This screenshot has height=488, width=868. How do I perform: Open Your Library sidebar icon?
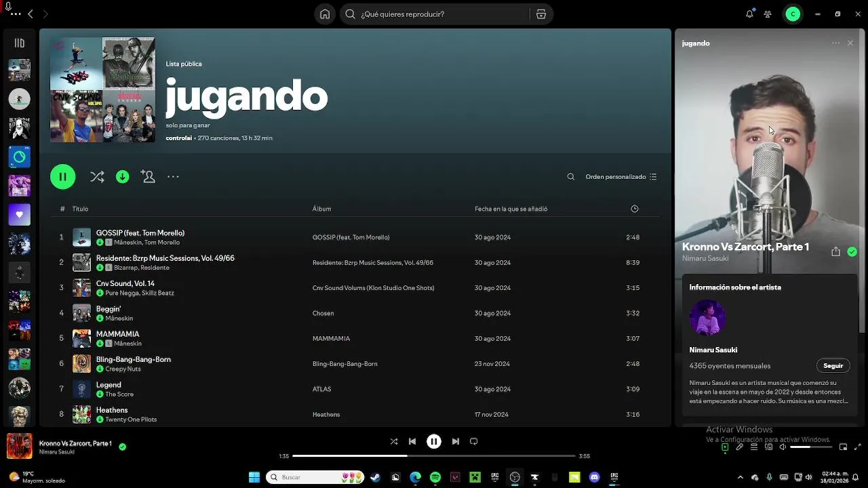20,43
